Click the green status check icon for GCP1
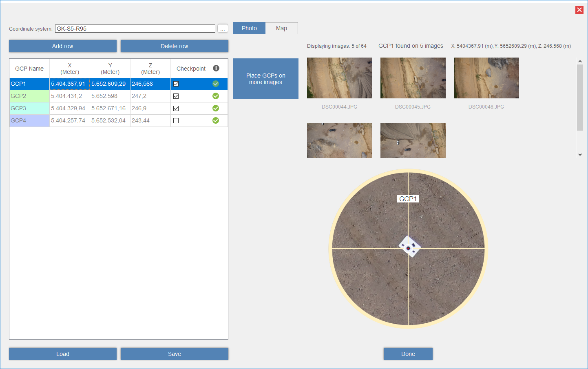 (x=216, y=84)
